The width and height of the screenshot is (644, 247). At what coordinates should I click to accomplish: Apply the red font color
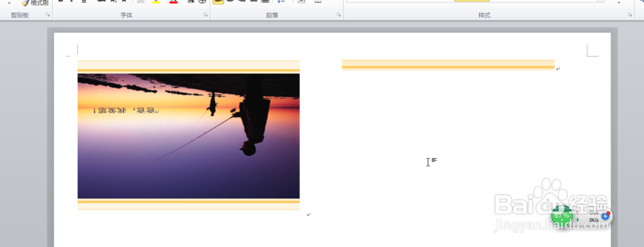pos(174,2)
